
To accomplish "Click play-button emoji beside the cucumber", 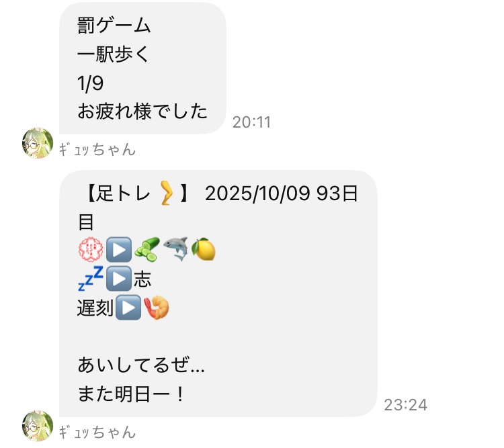I will [x=119, y=250].
